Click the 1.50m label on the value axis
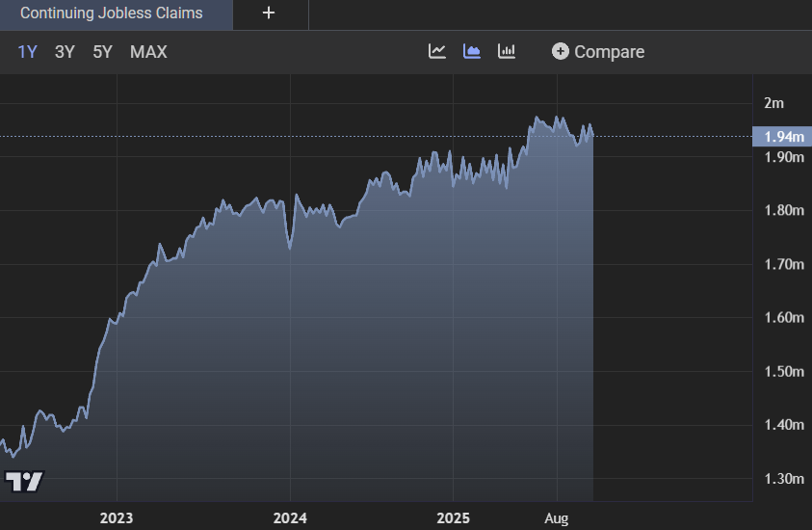Screen dimensions: 812x530 tap(783, 372)
